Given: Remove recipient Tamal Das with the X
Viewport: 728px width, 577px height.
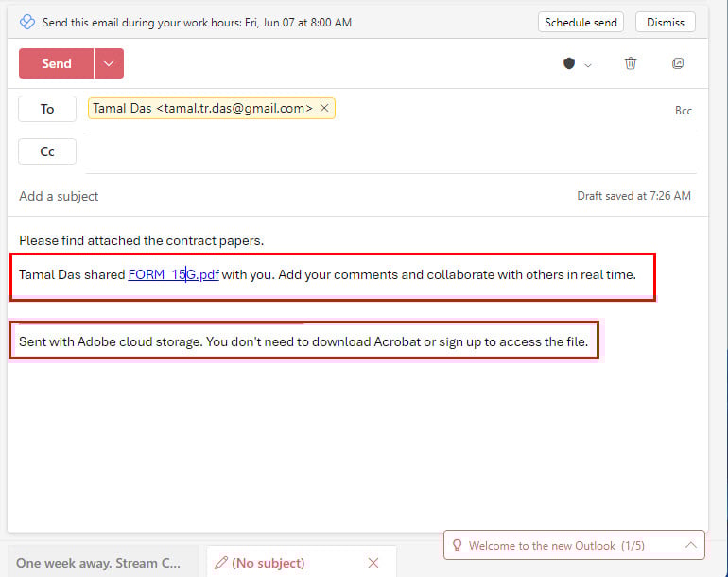Looking at the screenshot, I should click(324, 108).
